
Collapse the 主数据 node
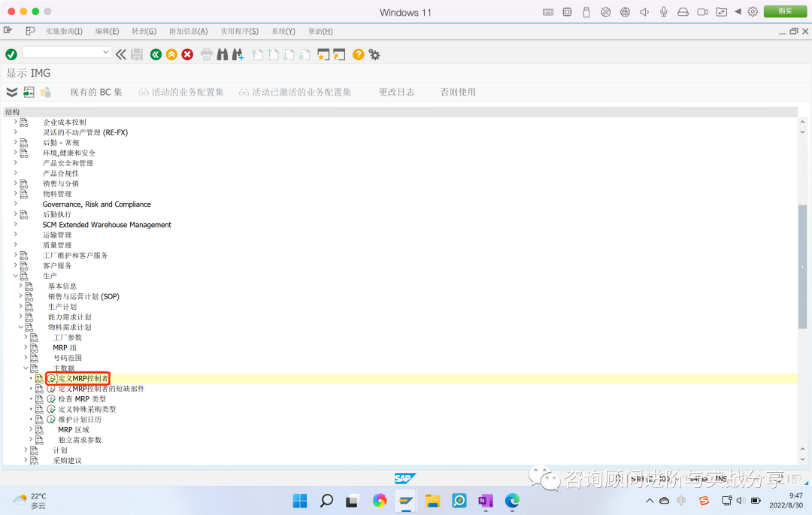(27, 368)
